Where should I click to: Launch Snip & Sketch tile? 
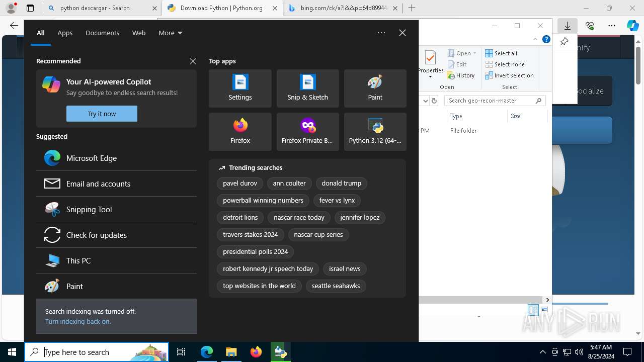(307, 88)
